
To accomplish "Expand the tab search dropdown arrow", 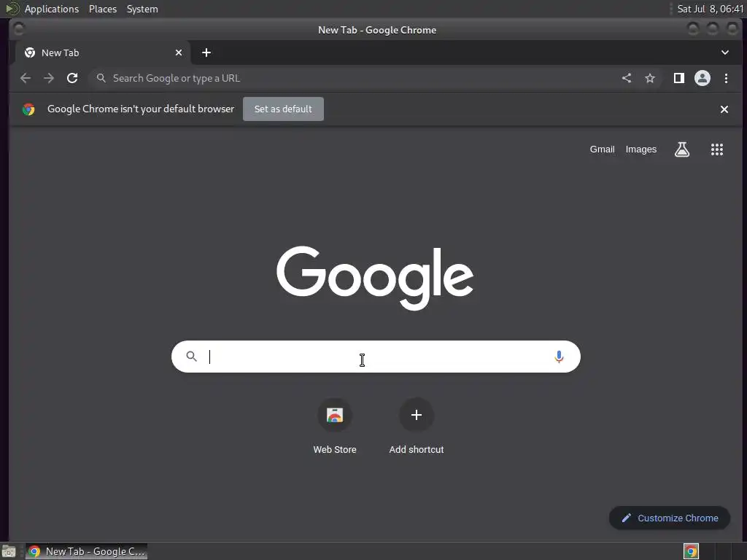I will click(724, 52).
